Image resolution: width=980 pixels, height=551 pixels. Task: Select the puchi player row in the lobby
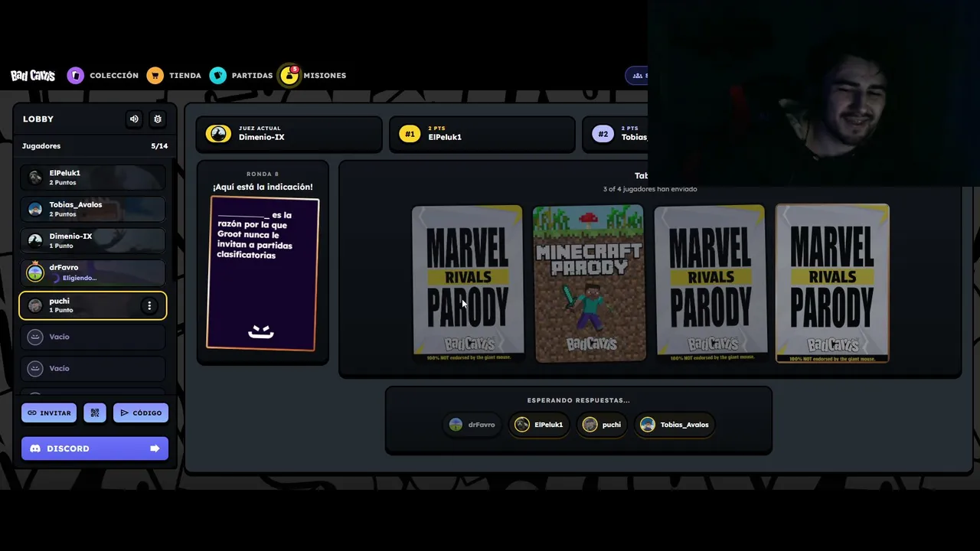tap(93, 305)
